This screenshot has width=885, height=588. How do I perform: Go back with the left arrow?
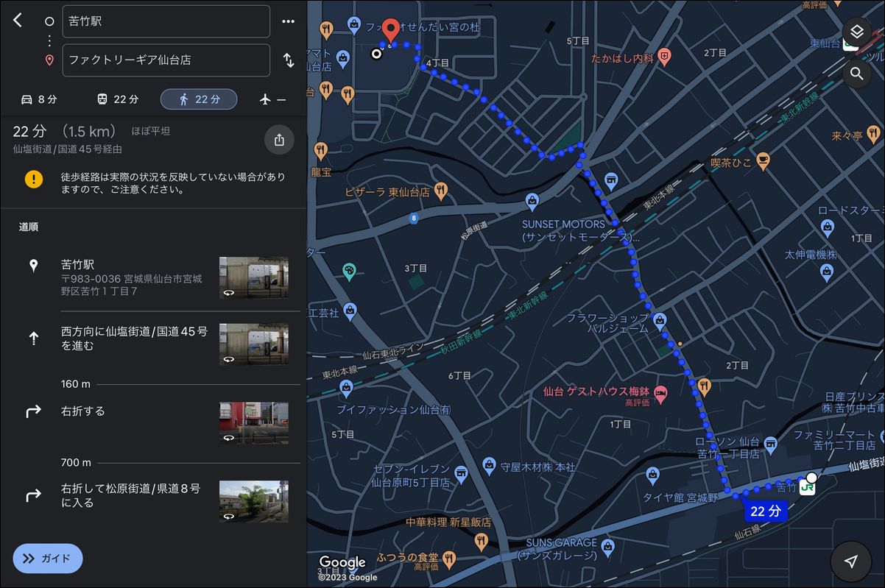tap(18, 21)
